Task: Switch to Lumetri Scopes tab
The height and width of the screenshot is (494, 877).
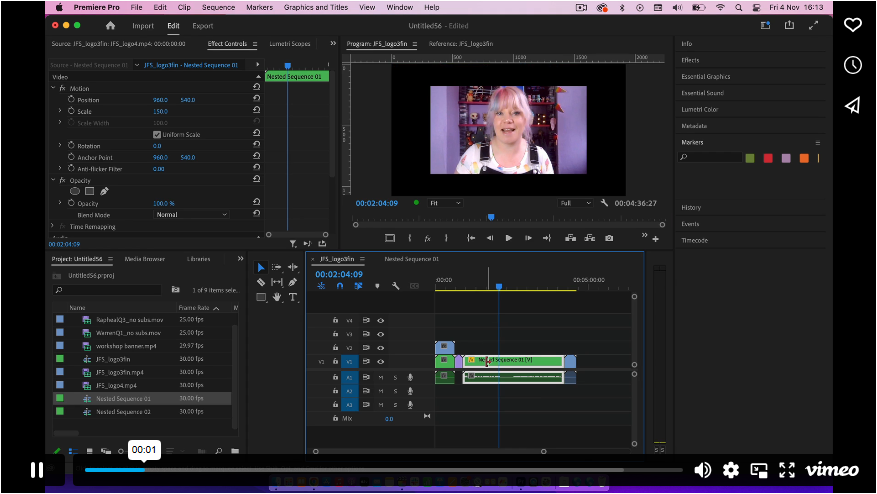Action: pyautogui.click(x=290, y=44)
